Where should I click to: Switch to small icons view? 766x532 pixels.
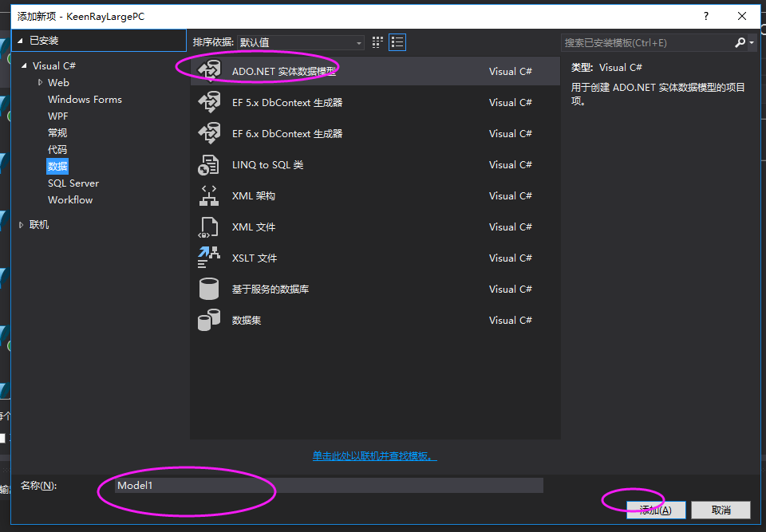[x=377, y=42]
